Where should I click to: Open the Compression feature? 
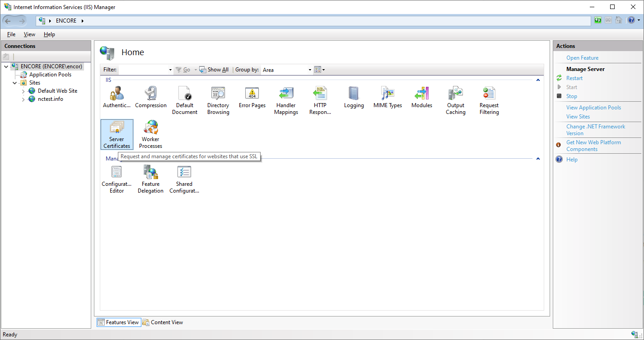150,97
